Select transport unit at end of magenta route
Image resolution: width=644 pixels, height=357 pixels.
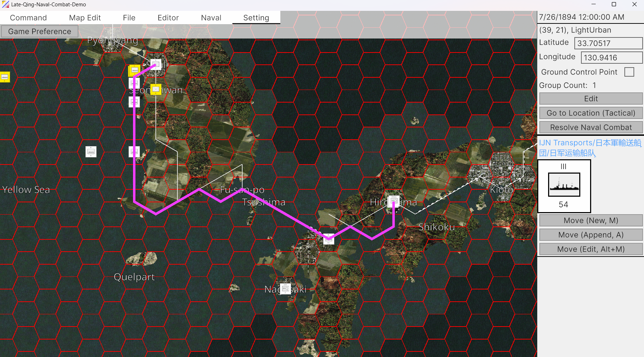click(328, 239)
